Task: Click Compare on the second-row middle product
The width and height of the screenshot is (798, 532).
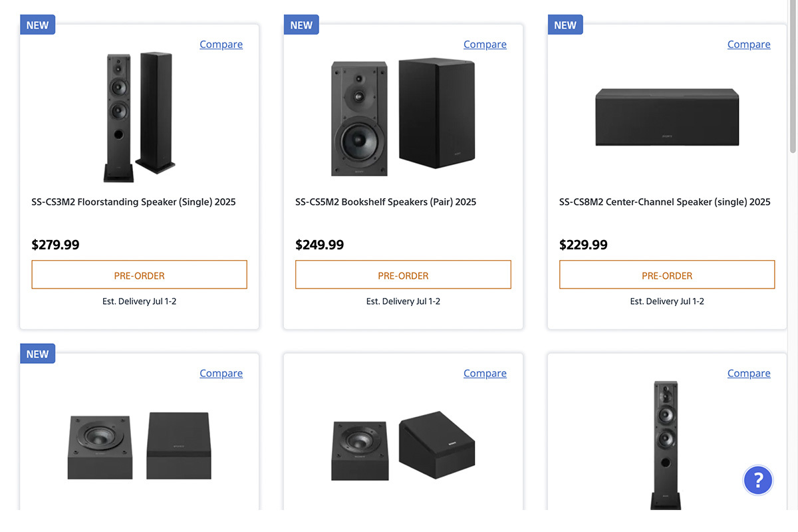Action: [x=485, y=374]
